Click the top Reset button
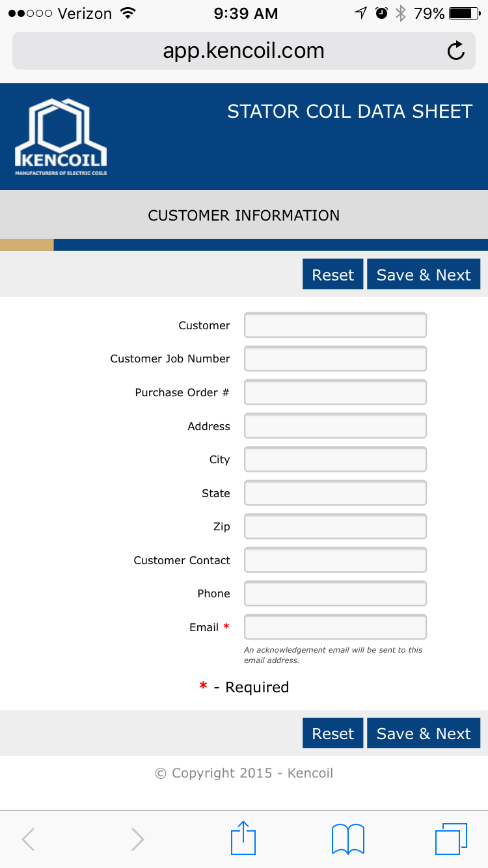The height and width of the screenshot is (868, 488). tap(332, 275)
